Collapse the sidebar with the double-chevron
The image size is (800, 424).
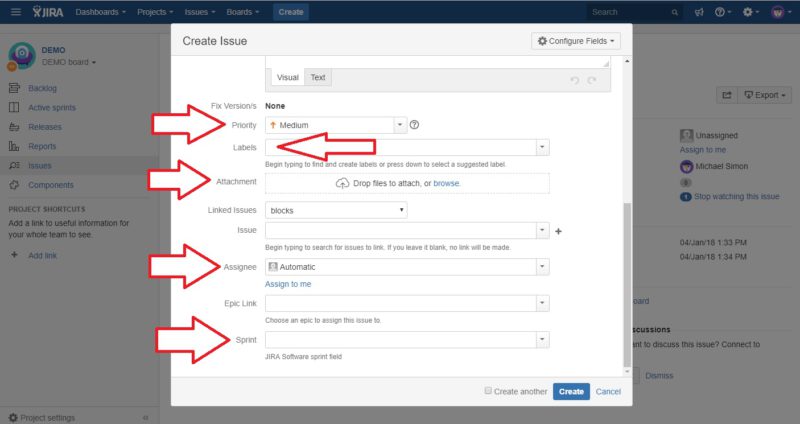pos(145,417)
